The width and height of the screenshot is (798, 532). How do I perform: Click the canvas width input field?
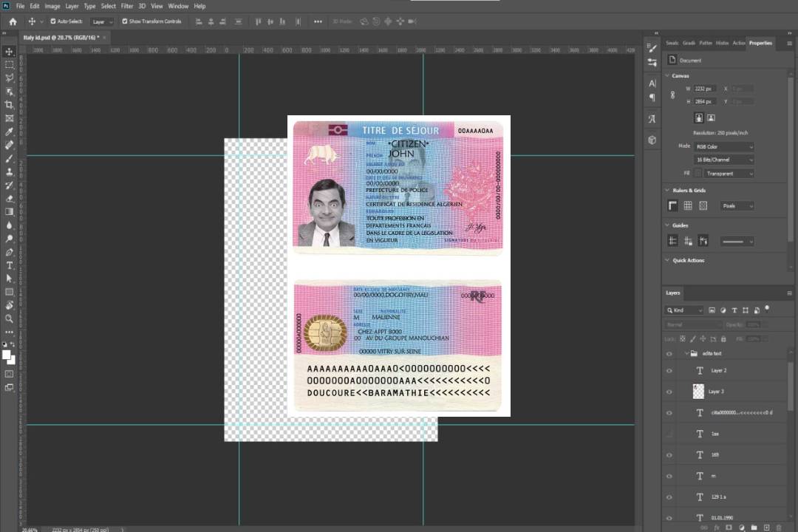click(x=704, y=89)
